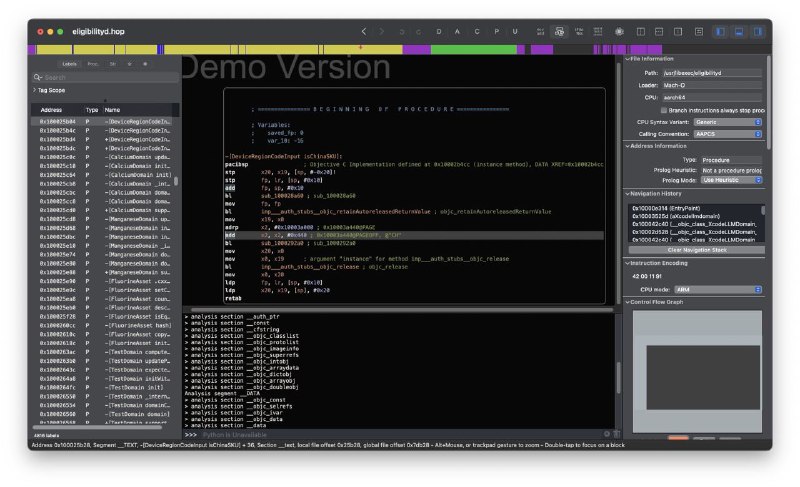
Task: Select the -[TestDomain domain] row
Action: pos(104,414)
